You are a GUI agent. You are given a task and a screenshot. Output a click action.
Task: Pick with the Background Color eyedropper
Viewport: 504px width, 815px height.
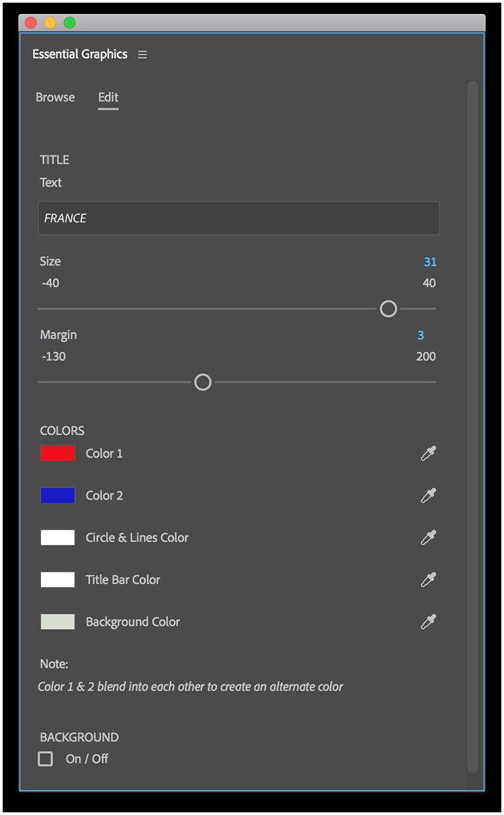(x=429, y=621)
